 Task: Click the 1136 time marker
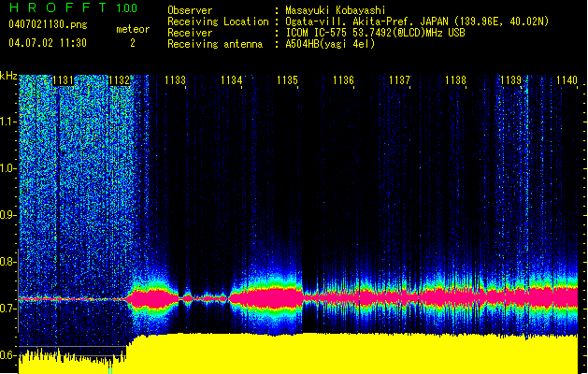pos(343,80)
